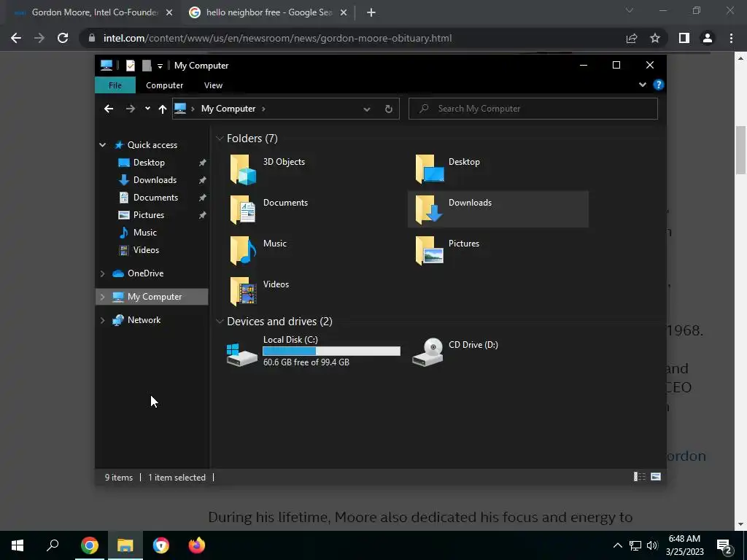This screenshot has height=560, width=747.
Task: Click the New folder quick access toolbar icon
Action: [x=146, y=66]
